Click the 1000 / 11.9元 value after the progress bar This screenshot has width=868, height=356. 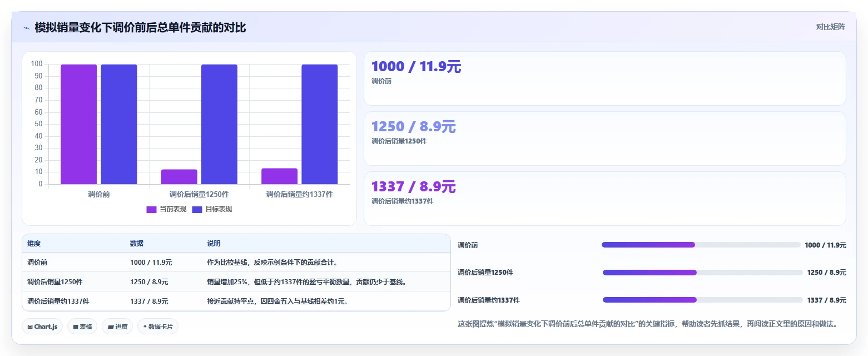click(825, 245)
